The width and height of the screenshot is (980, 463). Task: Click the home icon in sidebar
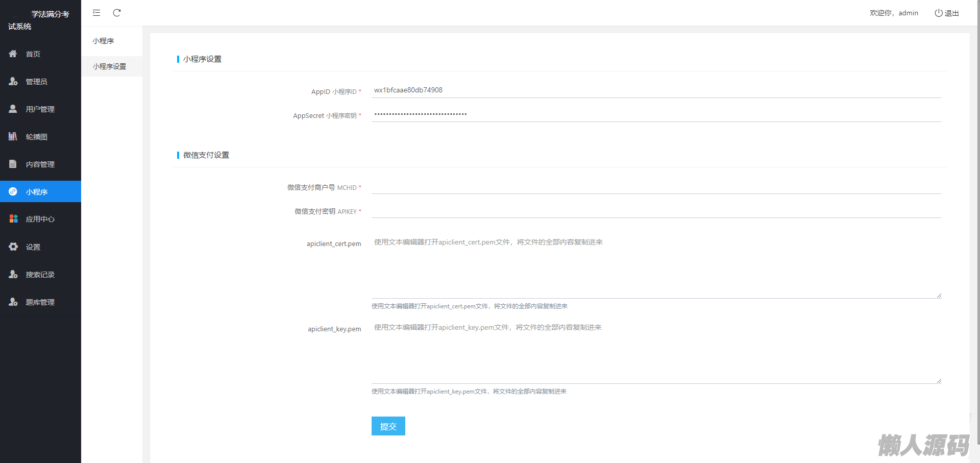(13, 54)
